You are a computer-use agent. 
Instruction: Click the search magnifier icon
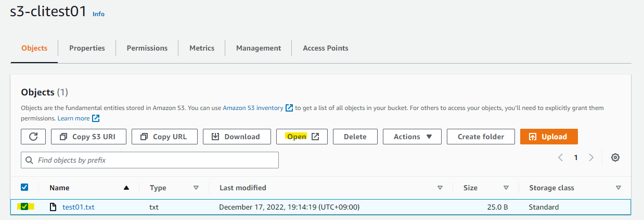point(30,160)
